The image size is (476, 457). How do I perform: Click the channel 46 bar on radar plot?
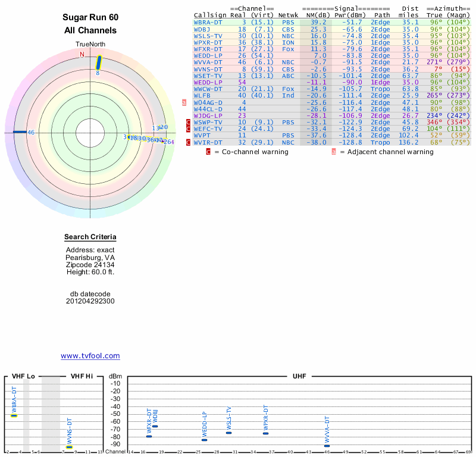click(20, 132)
